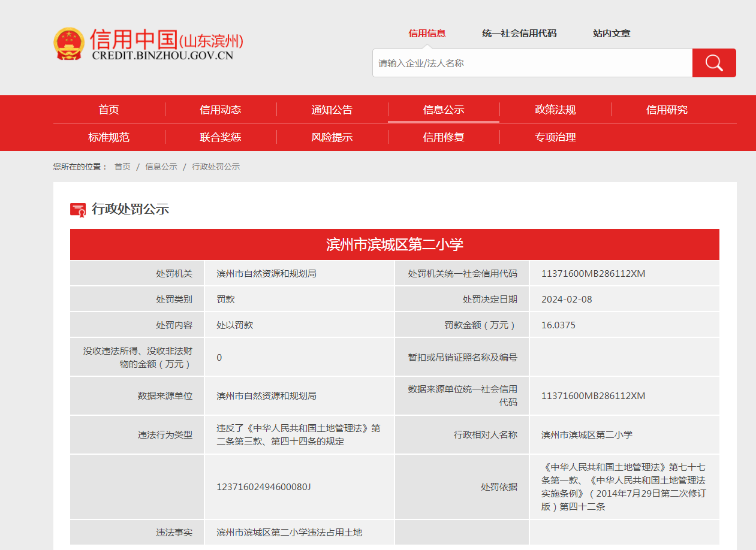This screenshot has width=756, height=550.
Task: Navigate to 政策法规 page
Action: coord(555,110)
